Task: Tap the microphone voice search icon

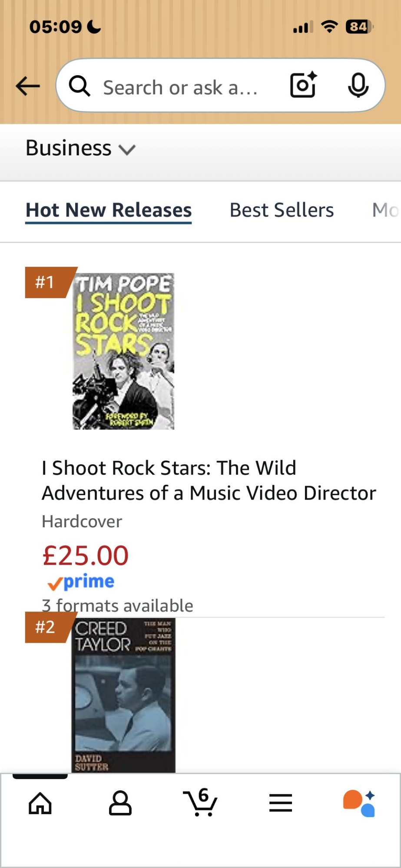Action: point(358,85)
